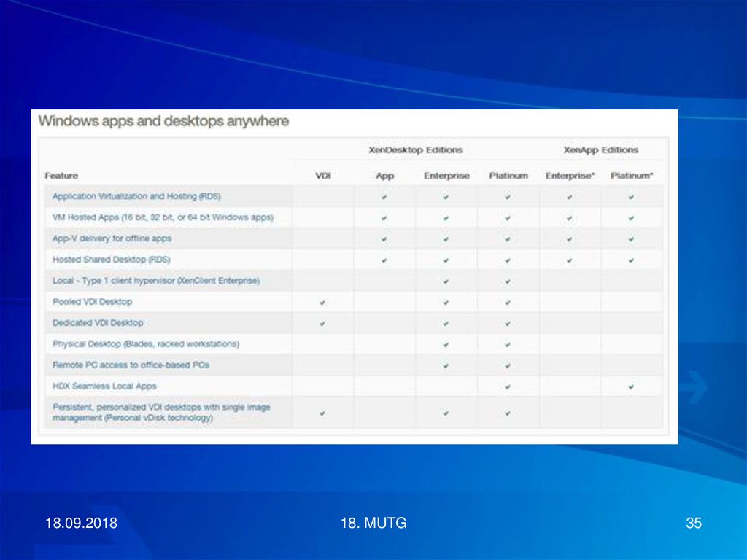Image resolution: width=747 pixels, height=560 pixels.
Task: Click Pooled VDI Desktop checkmark under VDI
Action: click(322, 303)
